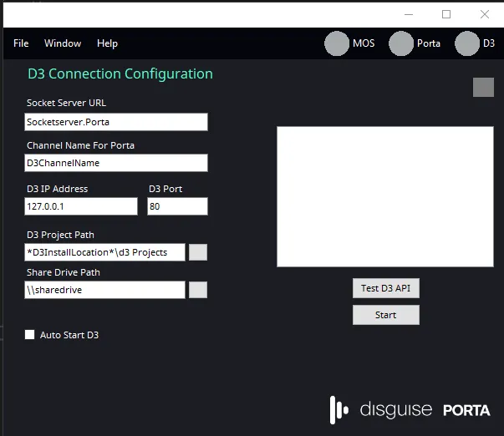
Task: Click the gray square button below D3 indicator
Action: [x=483, y=87]
